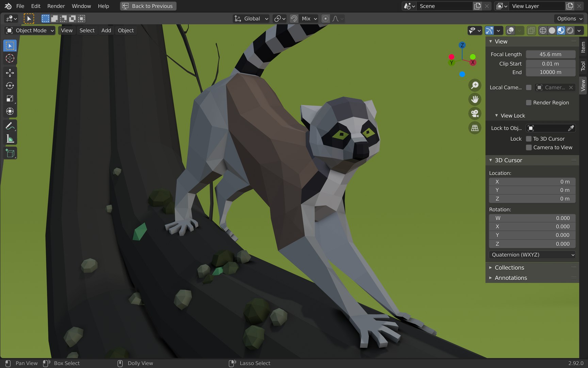This screenshot has width=588, height=368.
Task: Toggle the Render Region checkbox
Action: (528, 103)
